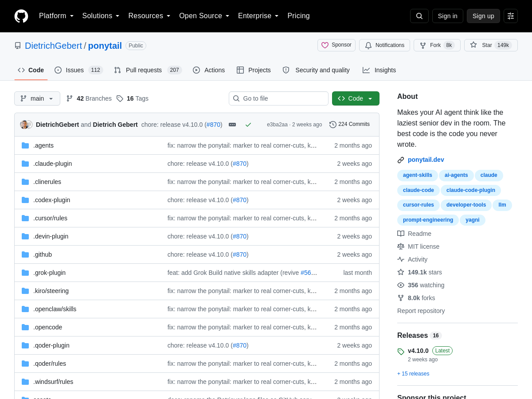
Task: Click the Sign up button
Action: coord(483,16)
